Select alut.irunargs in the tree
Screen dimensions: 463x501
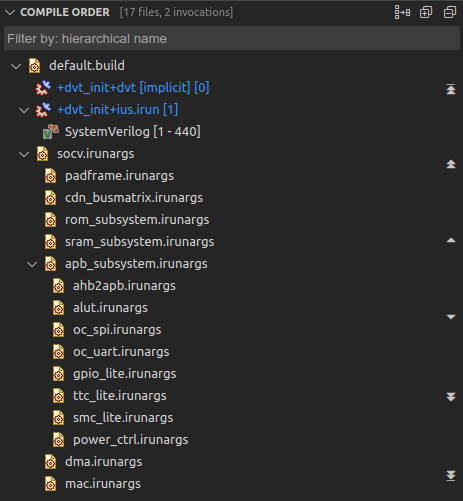point(110,308)
